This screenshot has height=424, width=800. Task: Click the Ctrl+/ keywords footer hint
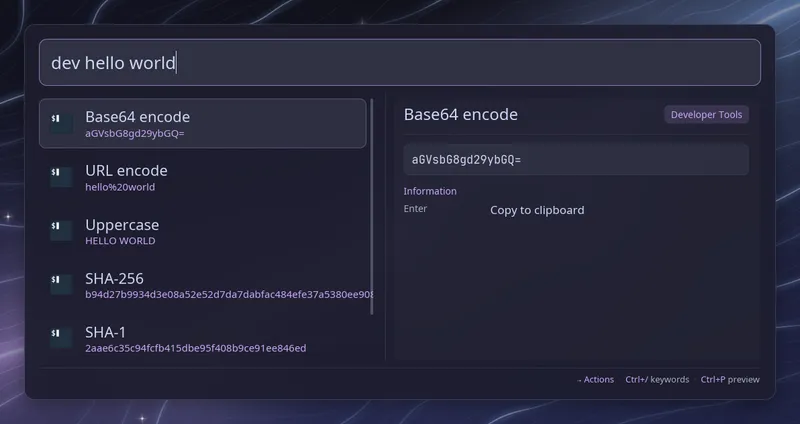coord(657,380)
